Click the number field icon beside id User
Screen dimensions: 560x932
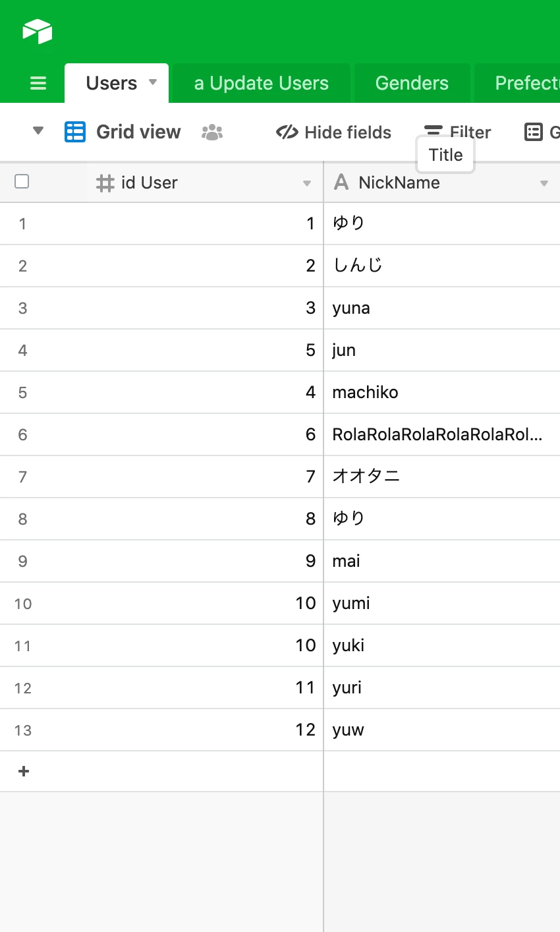coord(105,183)
